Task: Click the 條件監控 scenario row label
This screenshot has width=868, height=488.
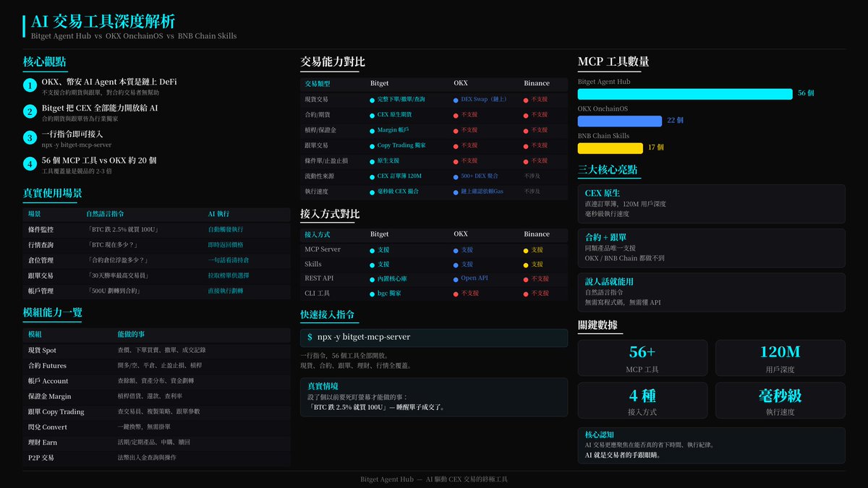Action: point(41,230)
